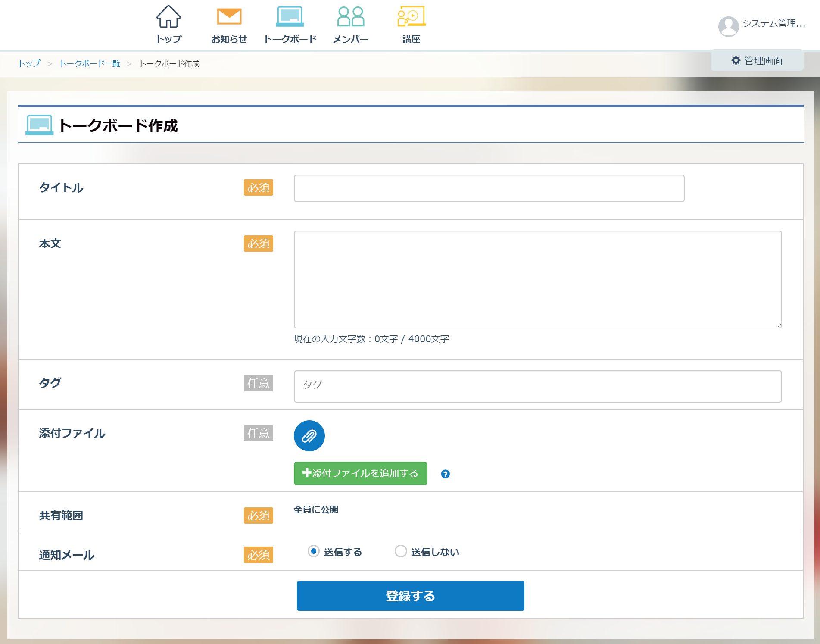
Task: Click the 管理画面 gear button
Action: 757,61
